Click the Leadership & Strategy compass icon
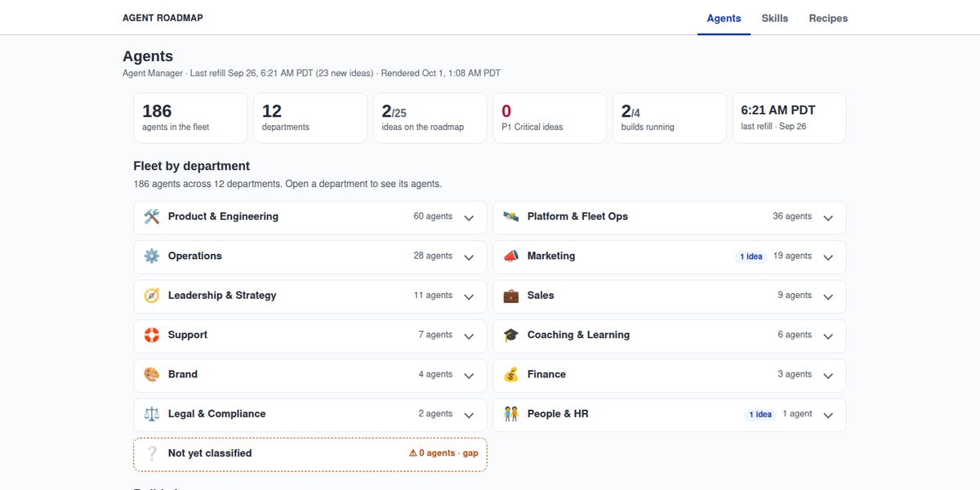The height and width of the screenshot is (490, 980). click(152, 296)
